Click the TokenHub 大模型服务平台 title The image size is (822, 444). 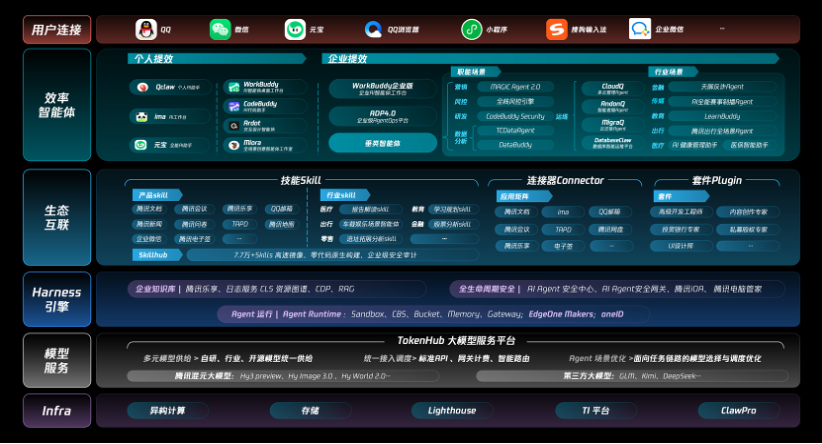coord(456,340)
